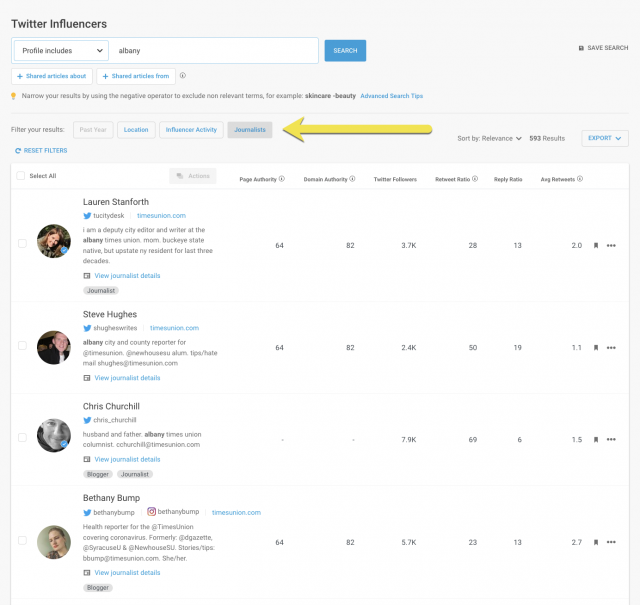Screen dimensions: 640x605
Task: Open more options for Chris Churchill
Action: 611,440
